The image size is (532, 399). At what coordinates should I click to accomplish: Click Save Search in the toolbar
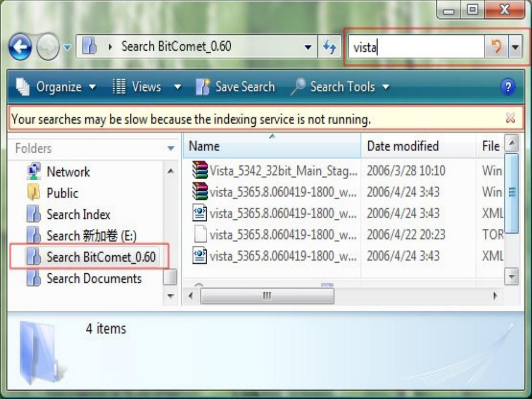235,87
